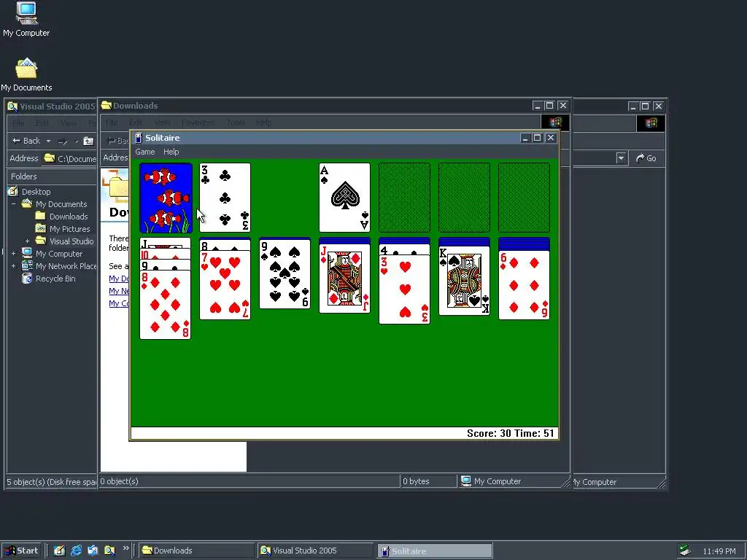Select the 3 of hearts card

coord(404,289)
